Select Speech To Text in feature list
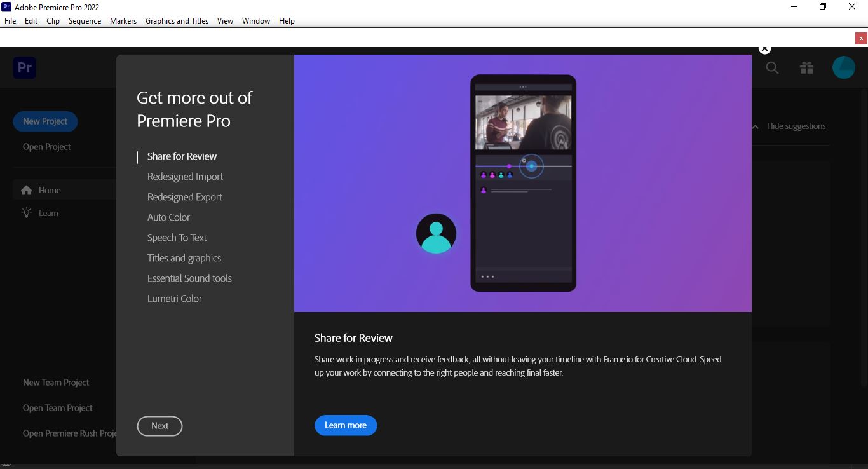Image resolution: width=868 pixels, height=469 pixels. tap(177, 238)
